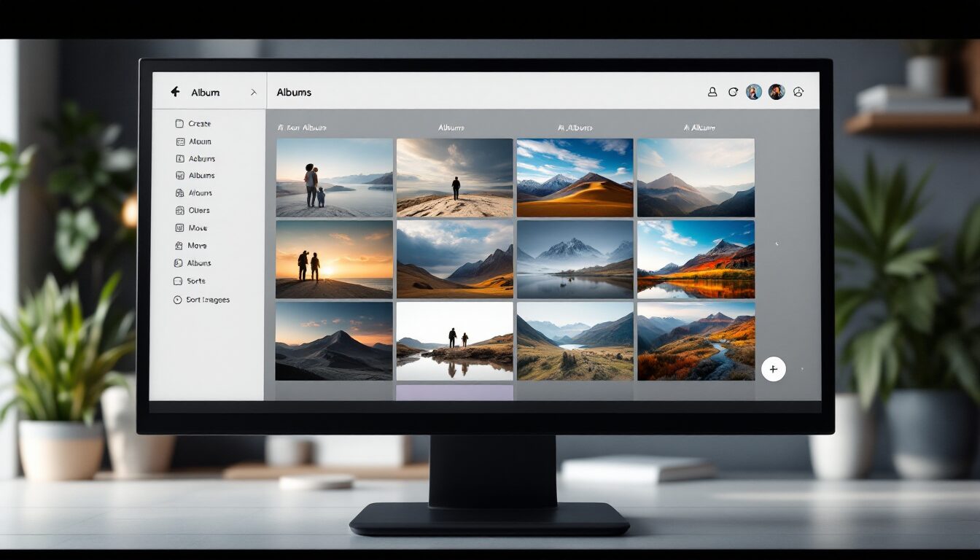980x560 pixels.
Task: Open the golden sand dune photo
Action: pos(575,178)
